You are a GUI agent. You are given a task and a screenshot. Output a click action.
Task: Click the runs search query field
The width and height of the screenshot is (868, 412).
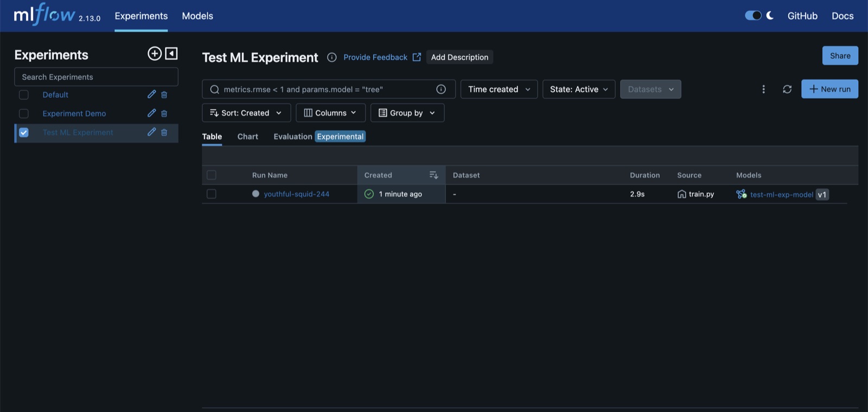pyautogui.click(x=329, y=89)
